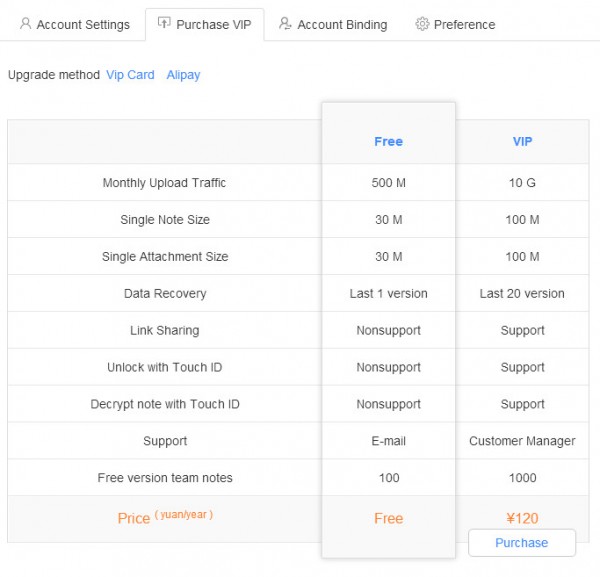Click the Customer Manager support cell
The image size is (600, 577).
[522, 441]
